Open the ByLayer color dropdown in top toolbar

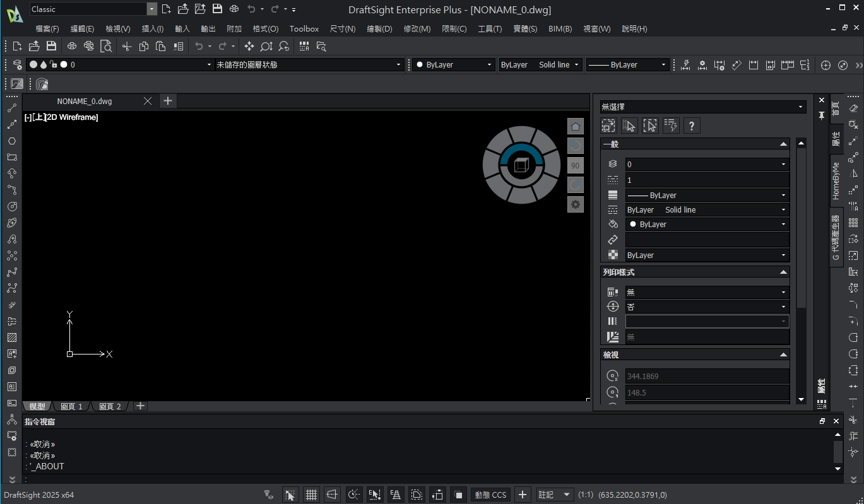coord(453,64)
